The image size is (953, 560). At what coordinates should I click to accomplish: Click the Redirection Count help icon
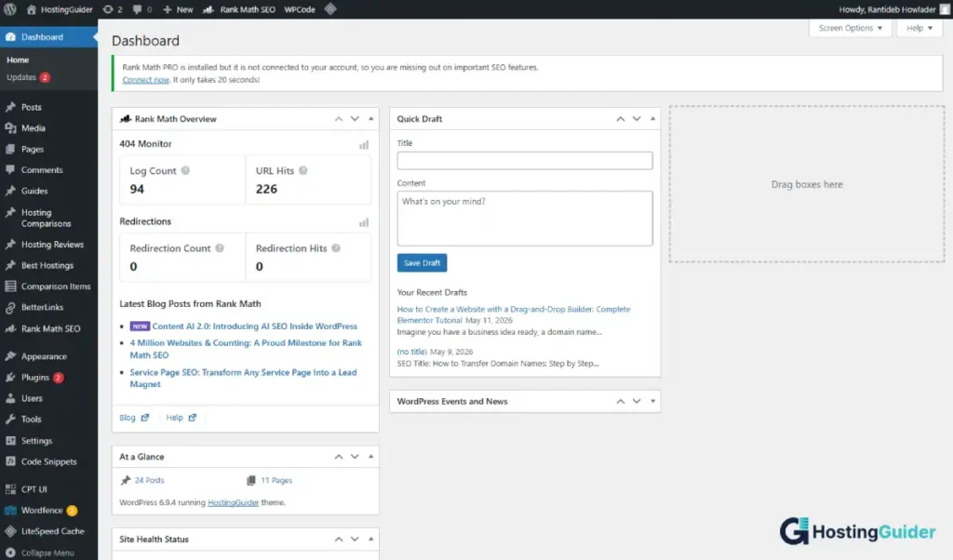[x=220, y=247]
